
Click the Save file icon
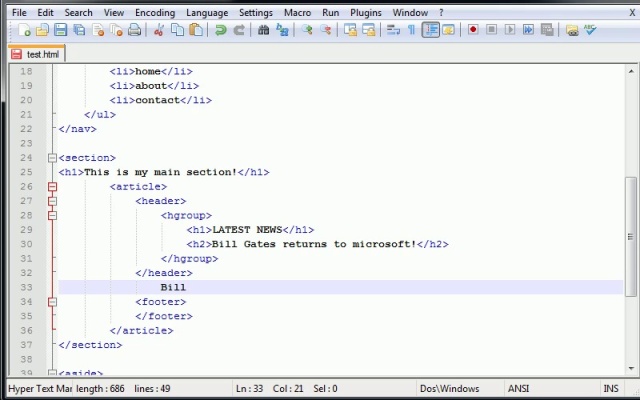(61, 31)
